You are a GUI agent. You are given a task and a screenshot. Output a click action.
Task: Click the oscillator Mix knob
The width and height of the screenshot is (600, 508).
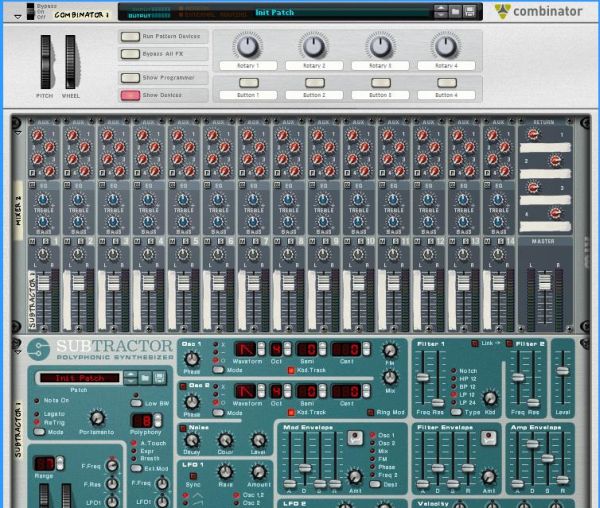(x=390, y=378)
